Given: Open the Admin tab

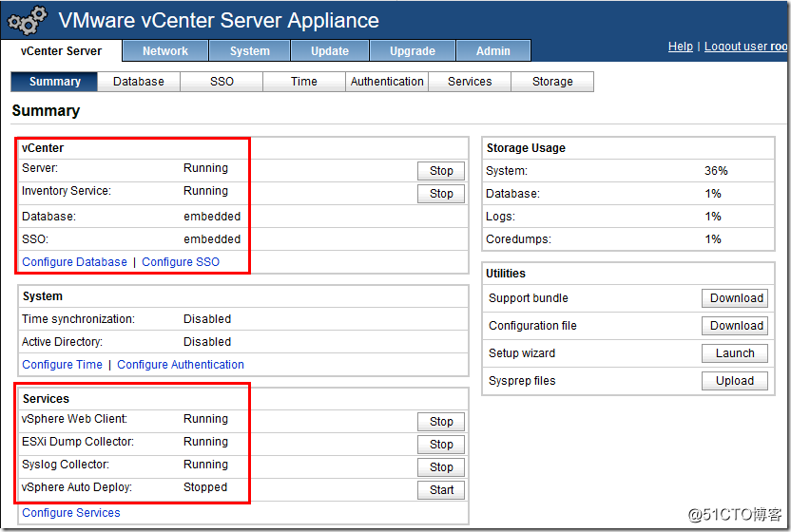Looking at the screenshot, I should (x=493, y=51).
